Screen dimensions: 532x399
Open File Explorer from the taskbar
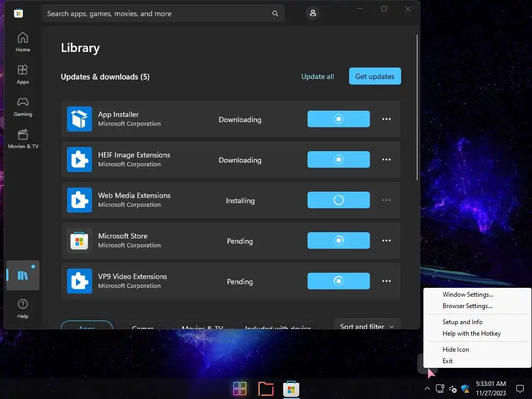(x=265, y=389)
